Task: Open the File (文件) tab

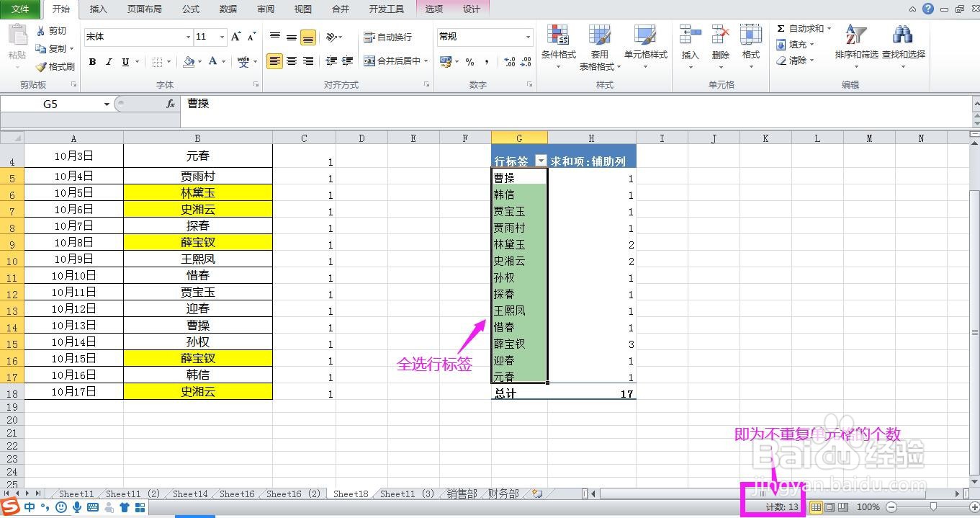Action: coord(21,9)
